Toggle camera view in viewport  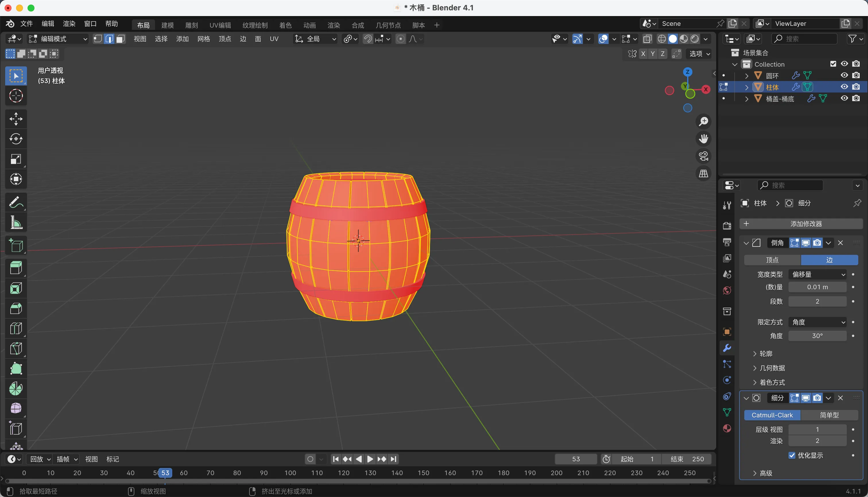(703, 156)
